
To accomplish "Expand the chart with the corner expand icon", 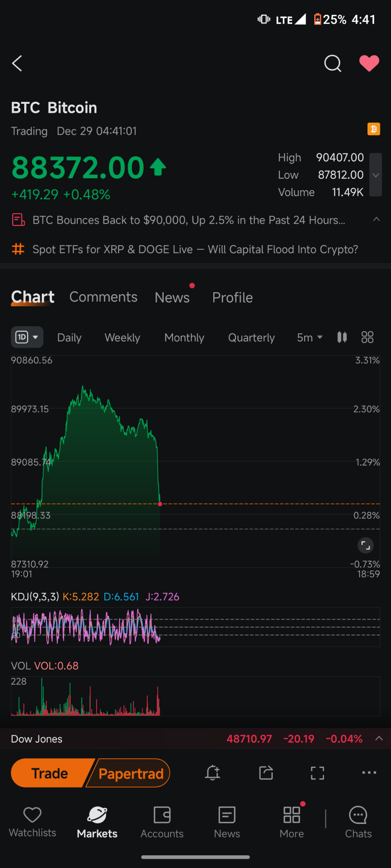I will tap(366, 546).
